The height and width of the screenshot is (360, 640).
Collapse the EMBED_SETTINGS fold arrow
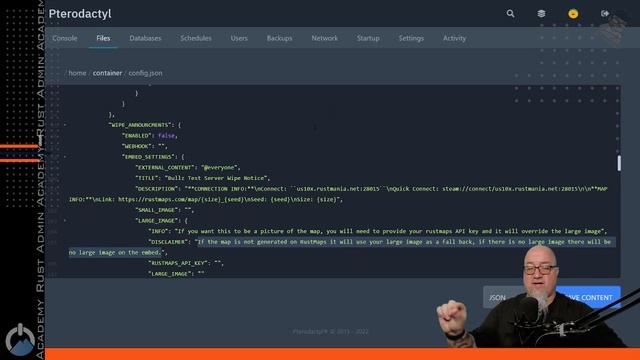coord(65,157)
